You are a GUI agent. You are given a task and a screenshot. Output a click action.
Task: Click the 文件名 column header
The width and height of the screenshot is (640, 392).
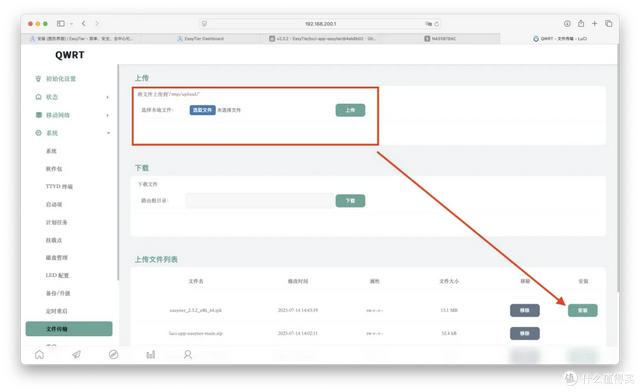point(196,281)
